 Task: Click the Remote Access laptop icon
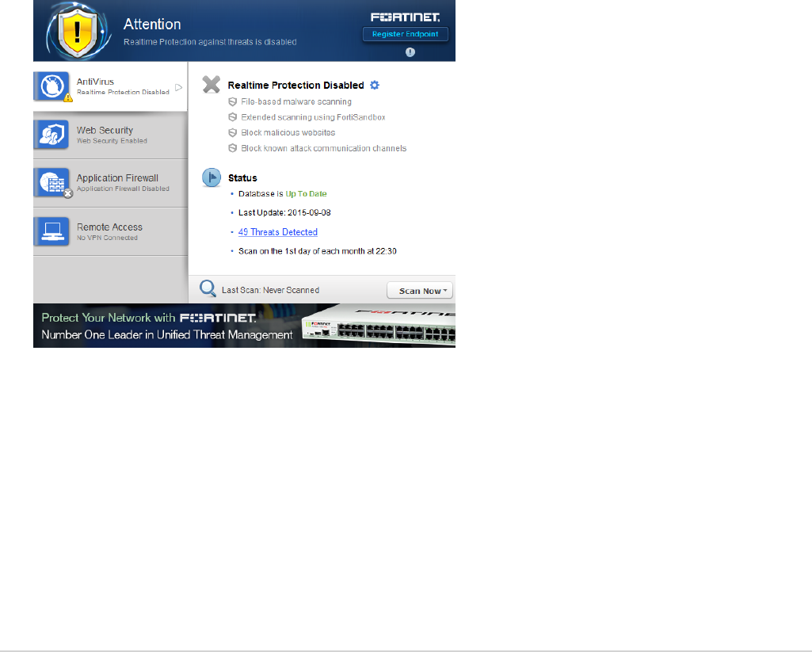click(x=51, y=231)
